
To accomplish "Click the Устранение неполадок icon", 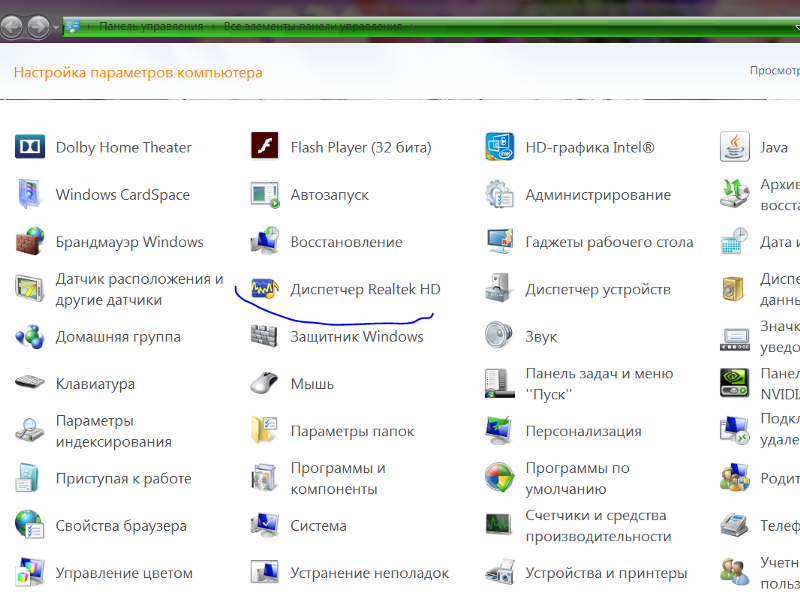I will [264, 572].
